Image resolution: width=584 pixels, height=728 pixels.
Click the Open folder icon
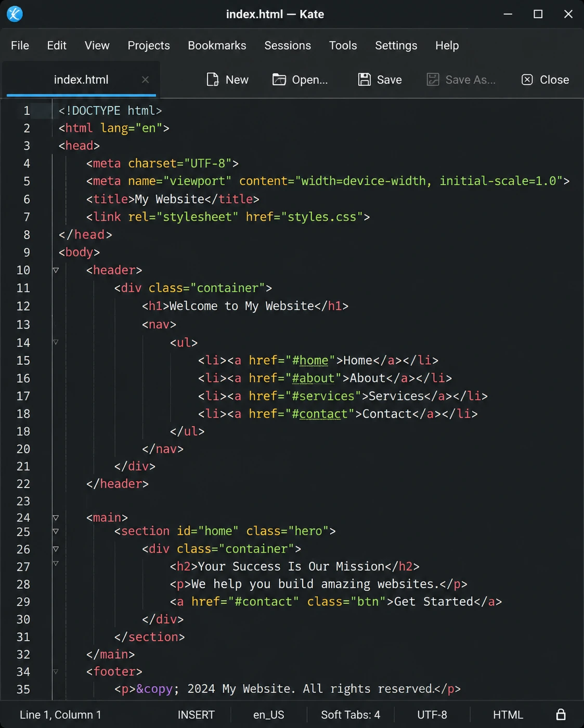click(279, 80)
